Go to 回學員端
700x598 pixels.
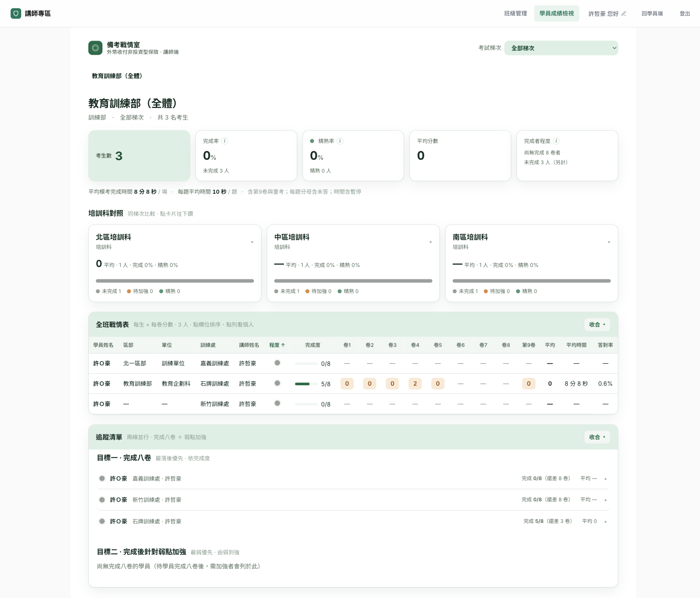pos(652,14)
